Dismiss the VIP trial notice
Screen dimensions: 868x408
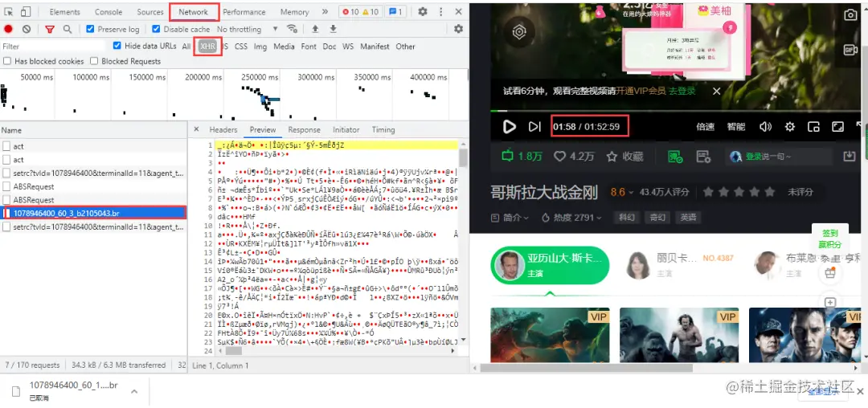(x=716, y=91)
